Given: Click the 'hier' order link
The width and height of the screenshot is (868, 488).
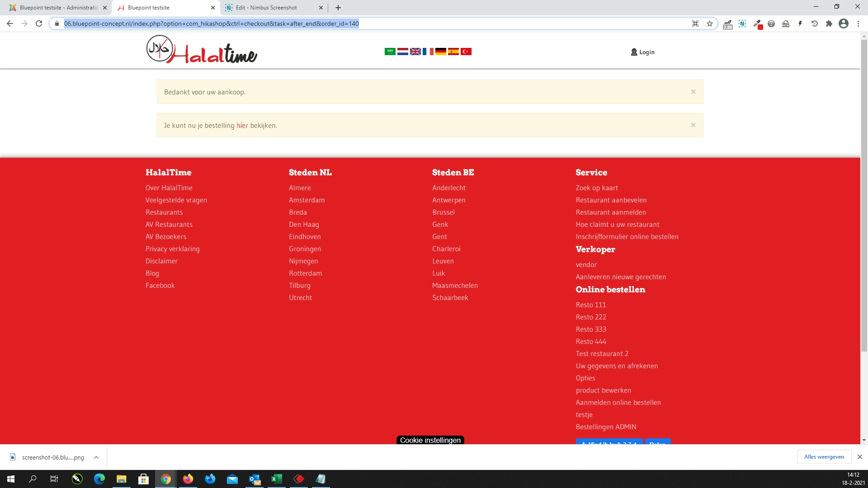Looking at the screenshot, I should click(x=242, y=126).
